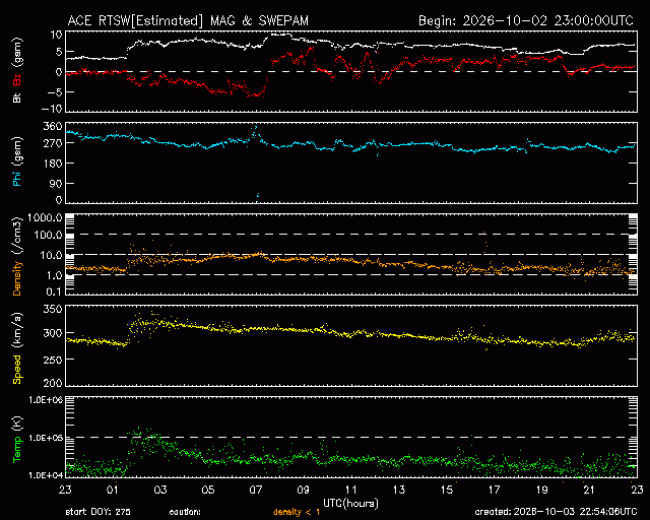This screenshot has height=520, width=650.
Task: Click the 'created: 2026-10-03 22:54:06UTC' timestamp
Action: click(555, 512)
